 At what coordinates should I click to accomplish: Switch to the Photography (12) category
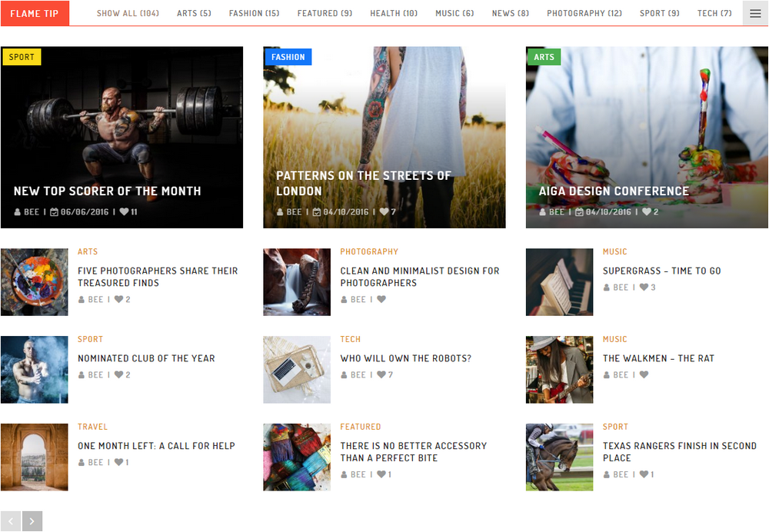584,13
